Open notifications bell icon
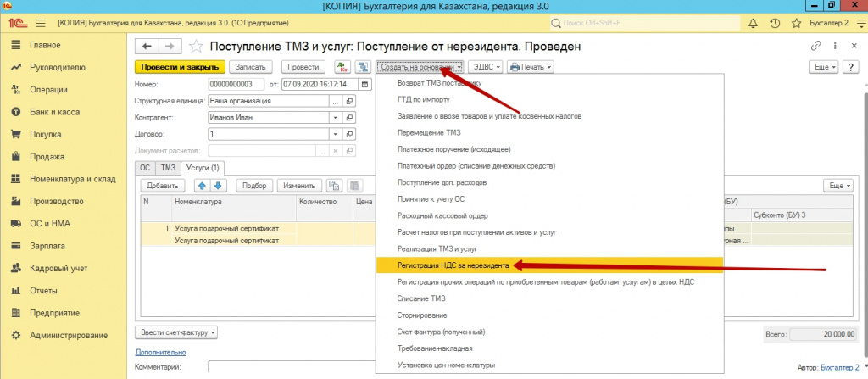The height and width of the screenshot is (379, 868). coord(753,23)
